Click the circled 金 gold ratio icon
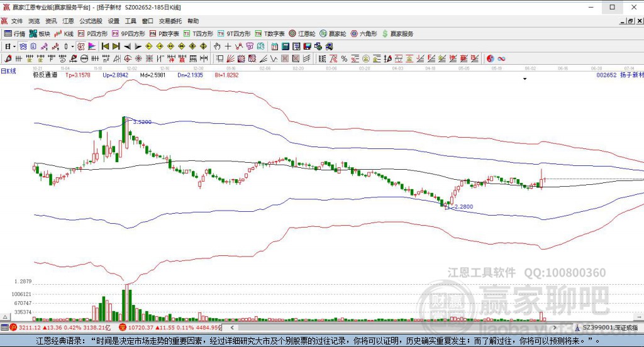The image size is (644, 347). pos(365,58)
